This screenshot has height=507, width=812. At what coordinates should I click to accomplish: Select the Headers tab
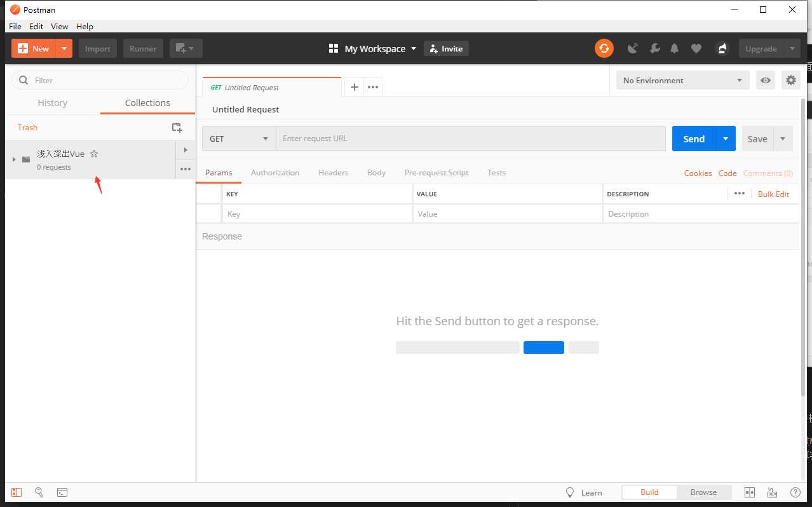click(x=334, y=173)
